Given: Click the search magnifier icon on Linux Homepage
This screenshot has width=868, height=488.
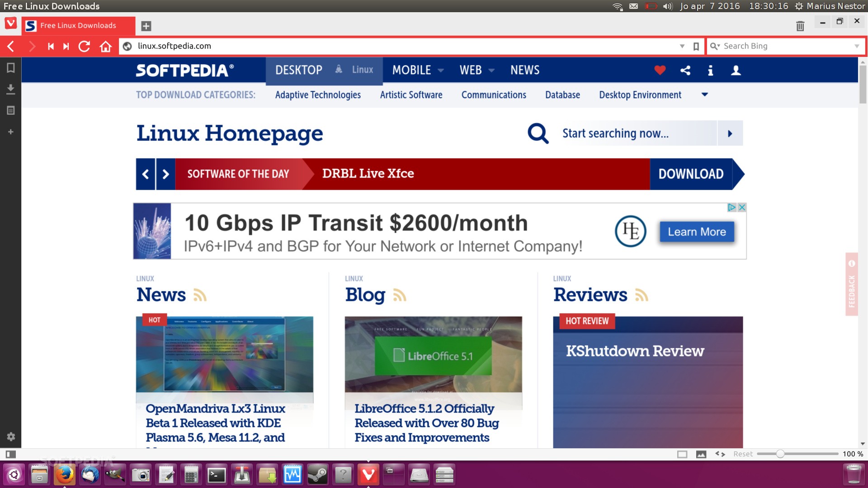Looking at the screenshot, I should 538,133.
